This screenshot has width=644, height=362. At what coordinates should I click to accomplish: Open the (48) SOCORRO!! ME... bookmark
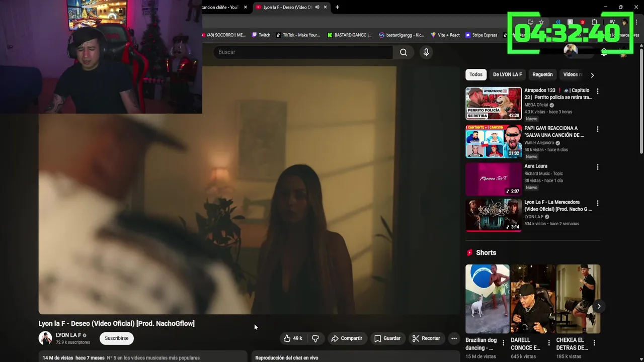tap(224, 35)
